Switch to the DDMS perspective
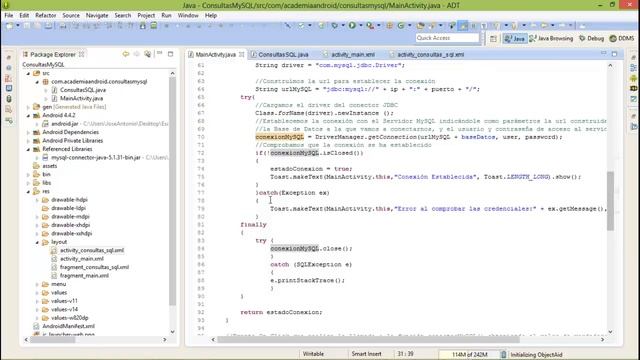The image size is (640, 360). [622, 38]
